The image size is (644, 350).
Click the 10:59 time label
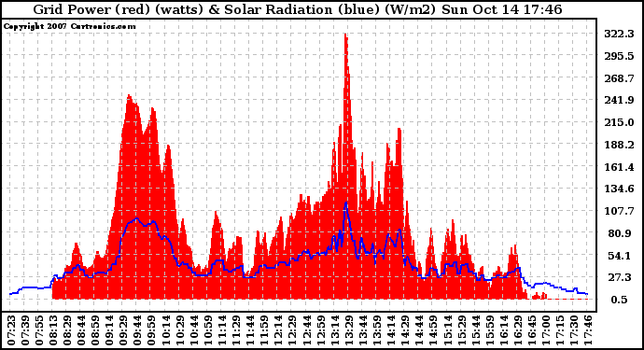tap(208, 330)
